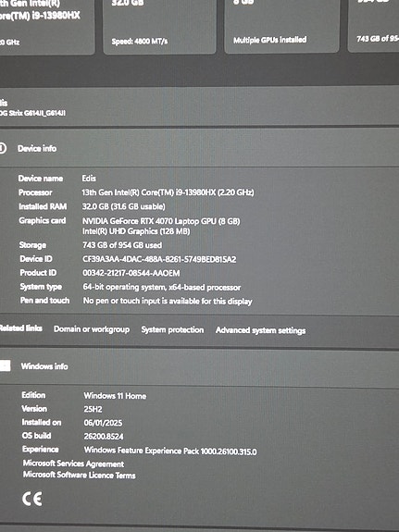The width and height of the screenshot is (399, 532).
Task: Select device name value Edis
Action: [89, 179]
